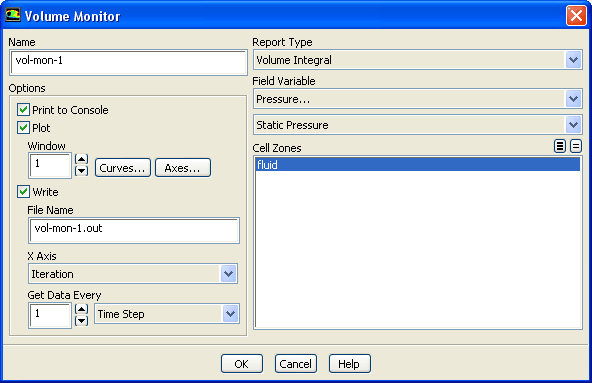This screenshot has width=592, height=383.
Task: Decrement the Window number spinner
Action: tap(81, 171)
